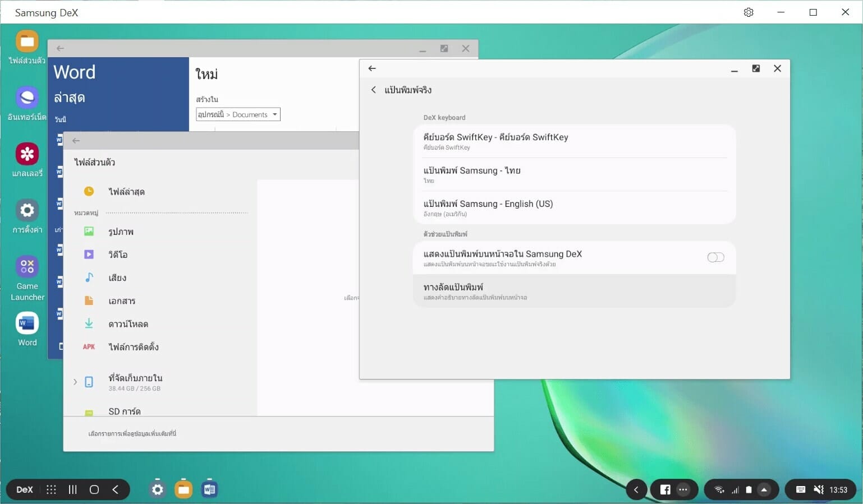Select the รูปภาพ images category

[121, 232]
